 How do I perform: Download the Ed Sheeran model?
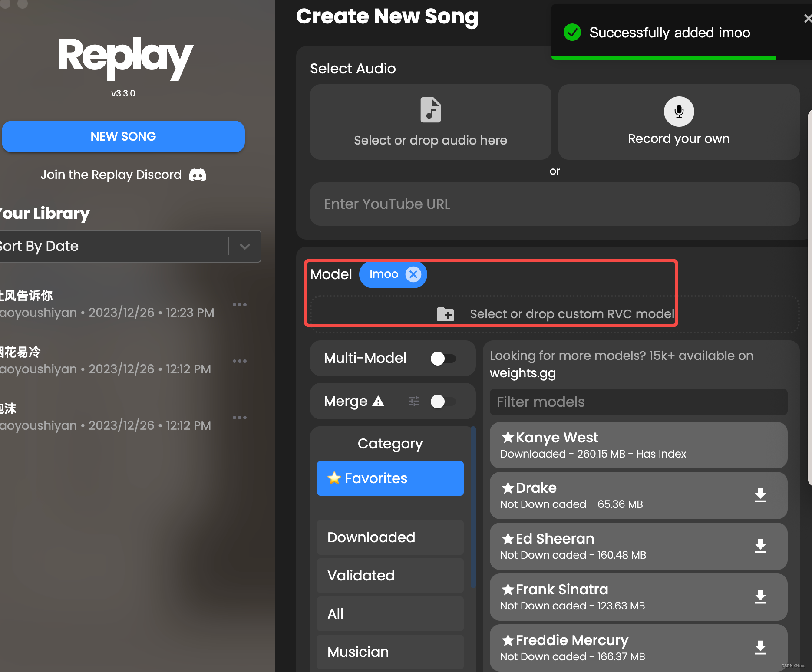coord(760,546)
